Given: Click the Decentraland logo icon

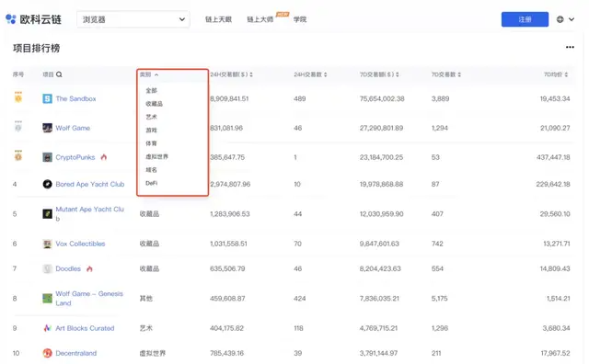Looking at the screenshot, I should coord(47,353).
